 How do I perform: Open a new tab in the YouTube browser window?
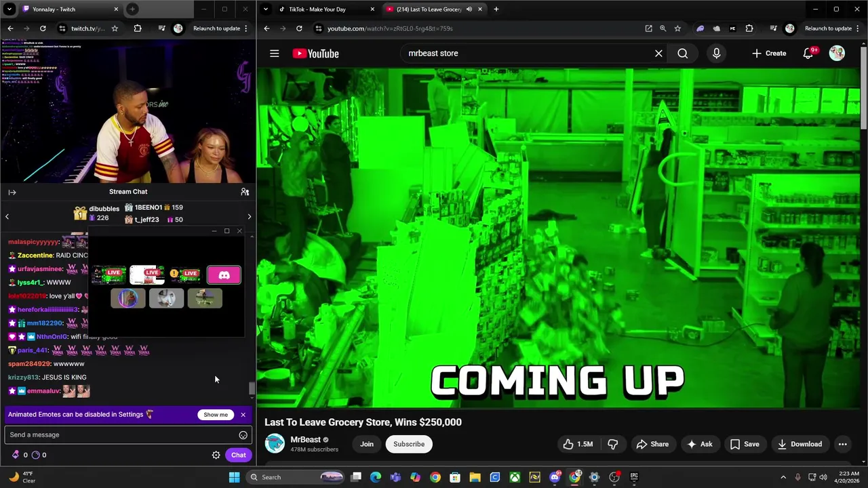(x=496, y=9)
